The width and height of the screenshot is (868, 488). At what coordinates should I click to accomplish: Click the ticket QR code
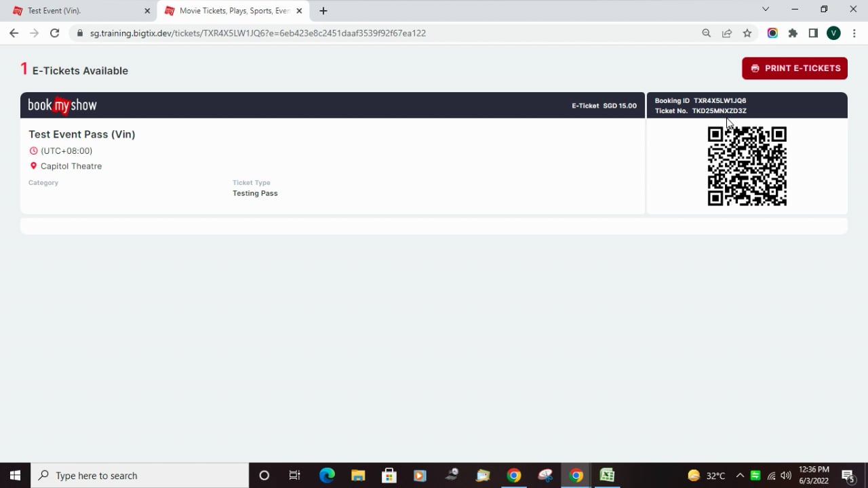click(x=747, y=166)
